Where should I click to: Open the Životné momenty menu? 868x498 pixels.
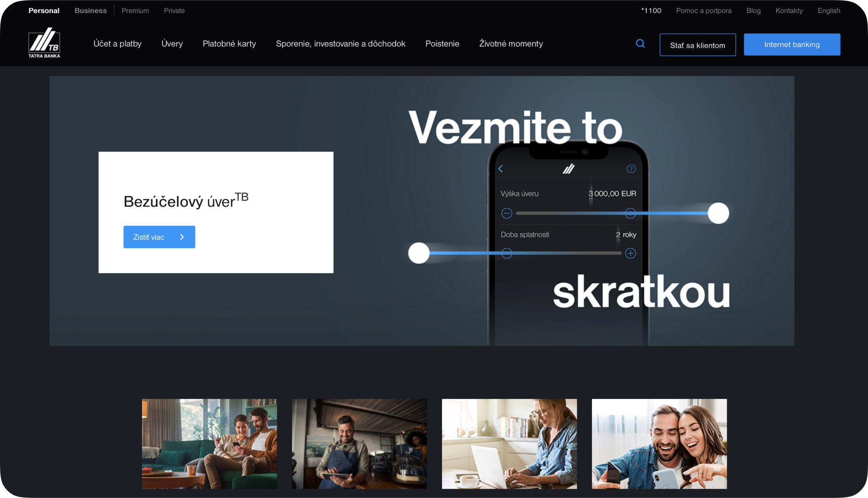pos(511,44)
